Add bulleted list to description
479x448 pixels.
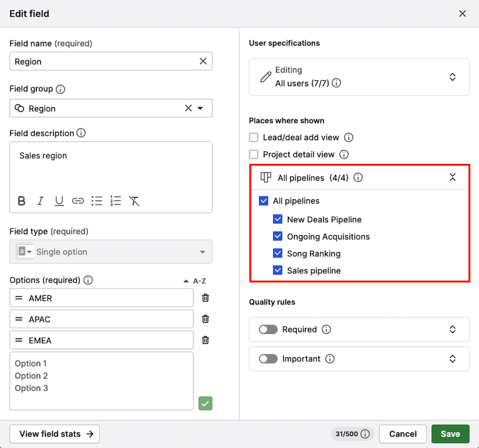(96, 201)
